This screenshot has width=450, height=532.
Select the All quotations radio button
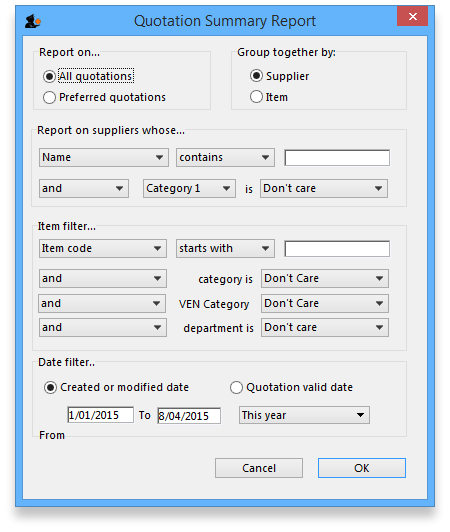[49, 76]
